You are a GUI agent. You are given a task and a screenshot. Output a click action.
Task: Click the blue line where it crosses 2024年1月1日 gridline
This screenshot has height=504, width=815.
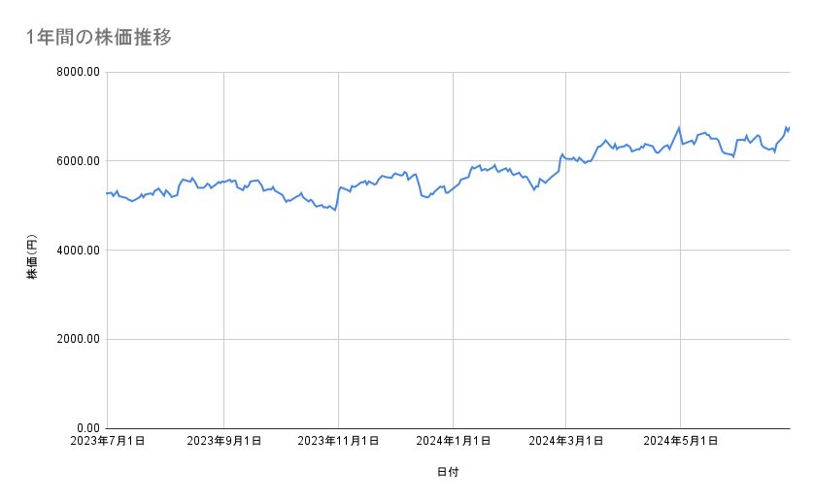pyautogui.click(x=454, y=187)
